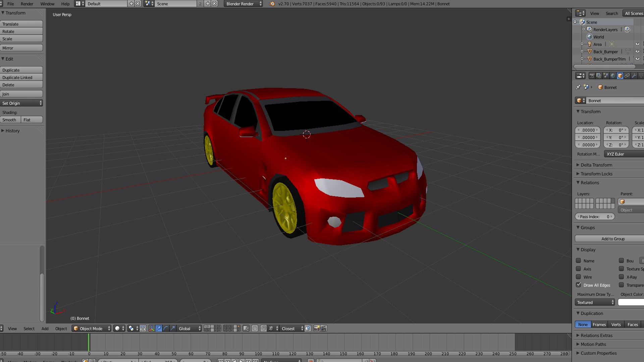Click the OpenGL render animation clapper icon
Screen dimensions: 644x362
point(324,328)
